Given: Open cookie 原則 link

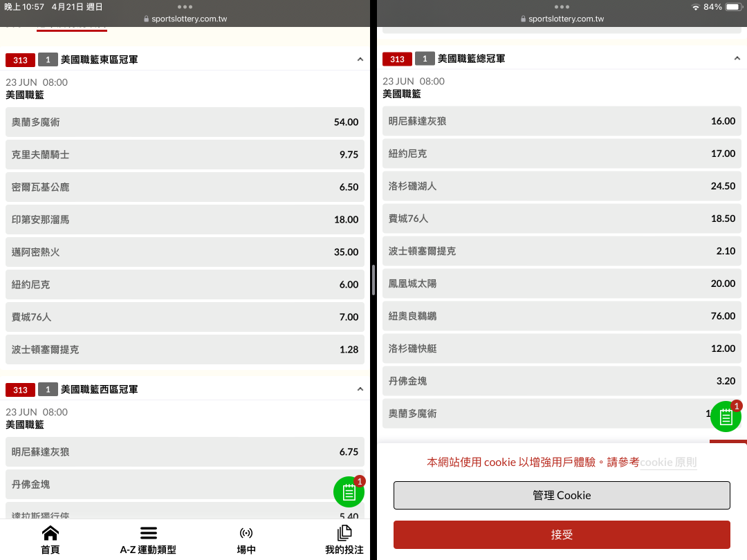Looking at the screenshot, I should [668, 463].
